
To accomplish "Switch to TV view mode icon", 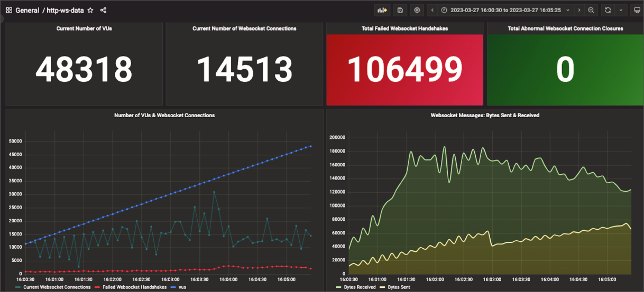I will click(x=636, y=10).
